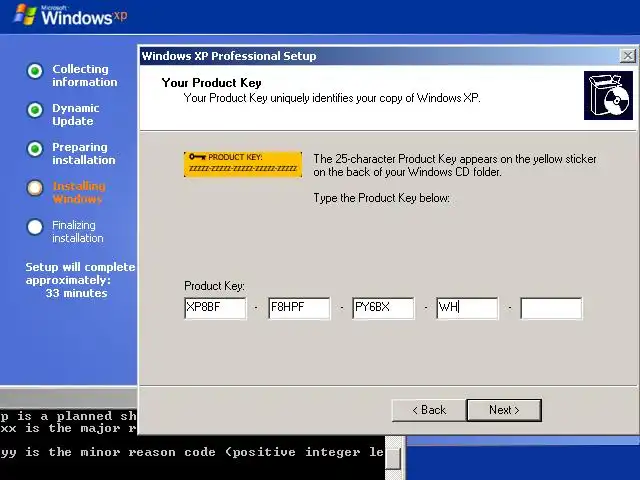
Task: Click the fourth product key field WH
Action: point(467,308)
